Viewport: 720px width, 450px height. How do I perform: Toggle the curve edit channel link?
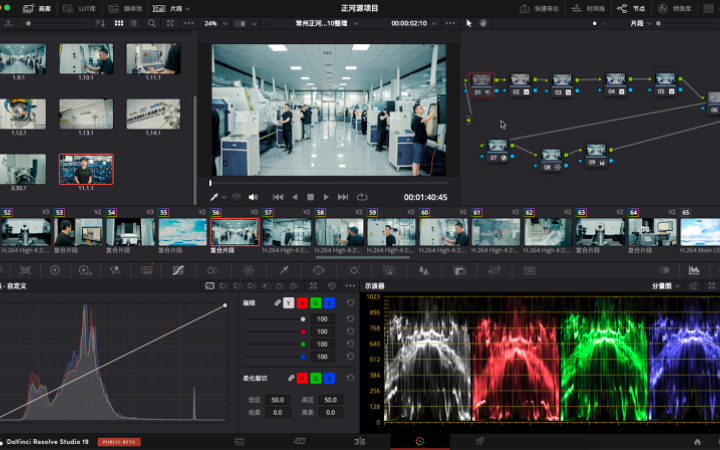click(x=277, y=303)
